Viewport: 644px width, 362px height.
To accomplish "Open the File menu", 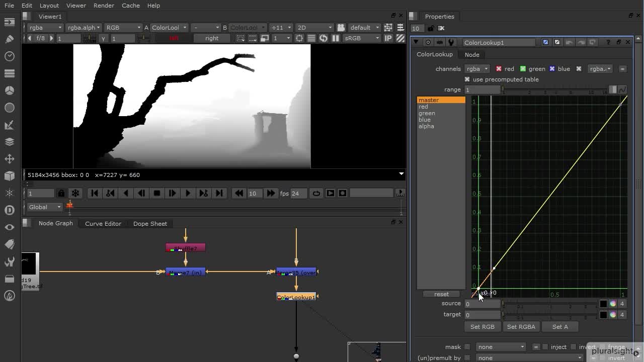I will pyautogui.click(x=9, y=6).
